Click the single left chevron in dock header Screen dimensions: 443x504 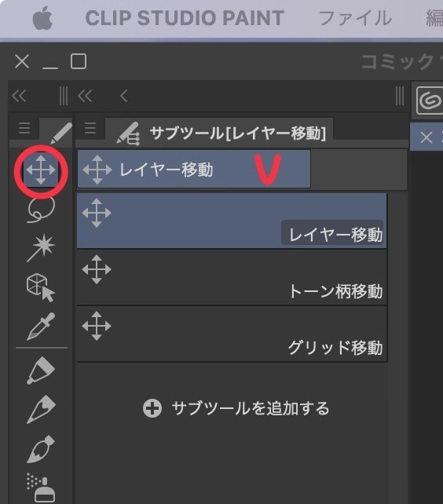pyautogui.click(x=124, y=96)
